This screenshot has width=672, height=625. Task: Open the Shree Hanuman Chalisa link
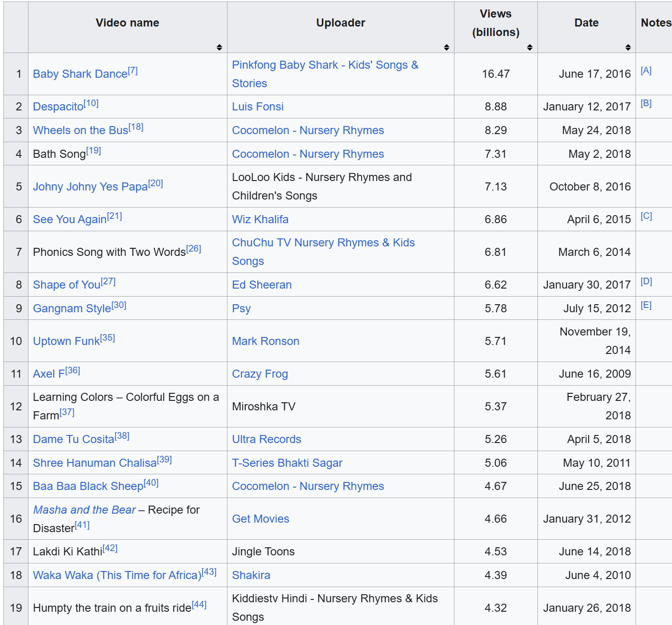pos(95,463)
